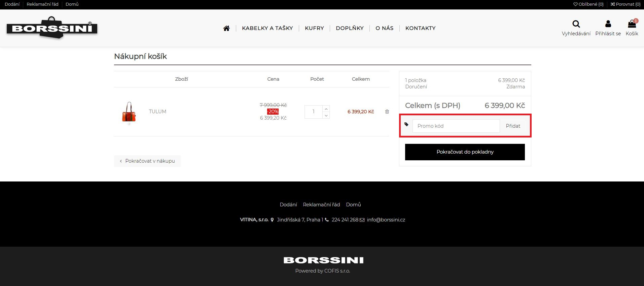Click Pokračovat v nákupu button

tap(147, 161)
